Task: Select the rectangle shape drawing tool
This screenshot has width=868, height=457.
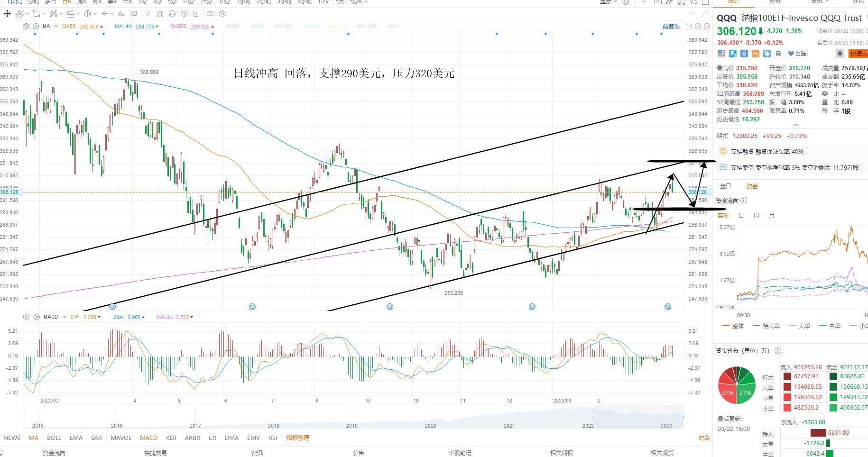Action: tap(37, 14)
